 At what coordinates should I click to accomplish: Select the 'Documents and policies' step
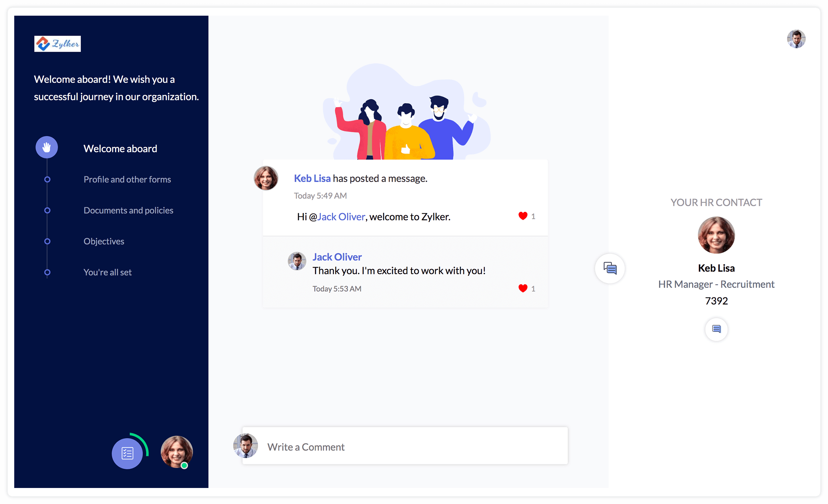[x=128, y=210]
